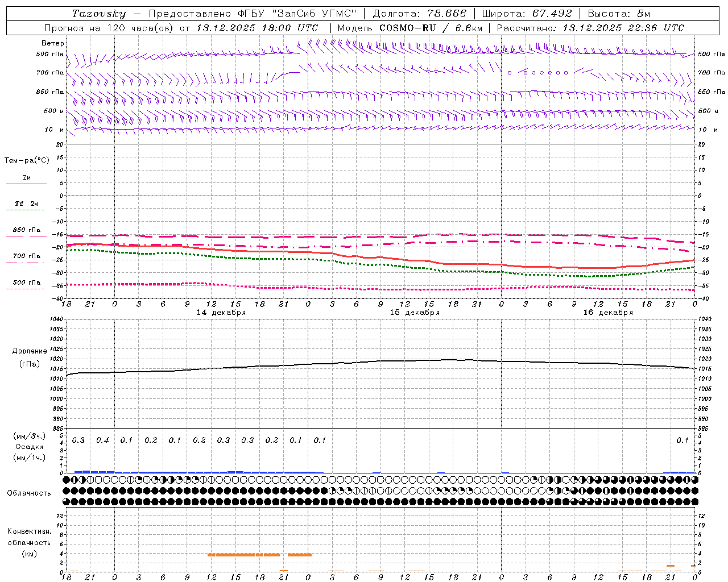Click the "(мм/3ч.)" precipitation unit label
728x582 pixels.
tap(30, 436)
